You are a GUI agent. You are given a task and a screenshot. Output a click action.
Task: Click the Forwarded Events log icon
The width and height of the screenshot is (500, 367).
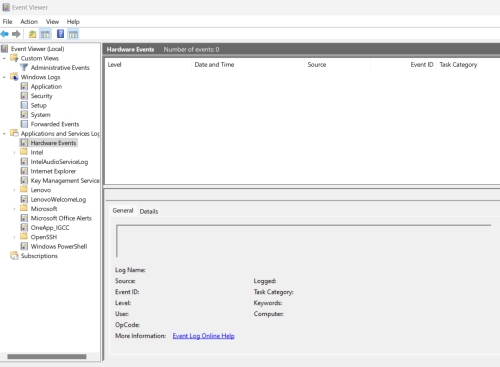point(24,124)
